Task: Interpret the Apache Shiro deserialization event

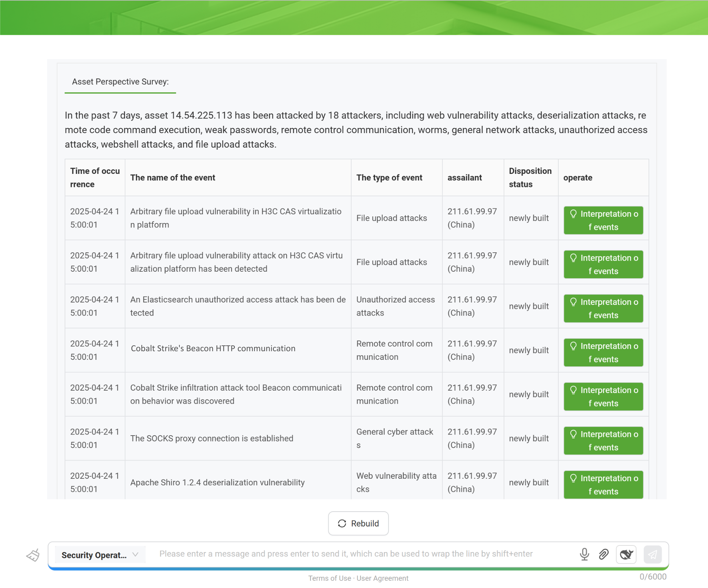Action: 603,484
